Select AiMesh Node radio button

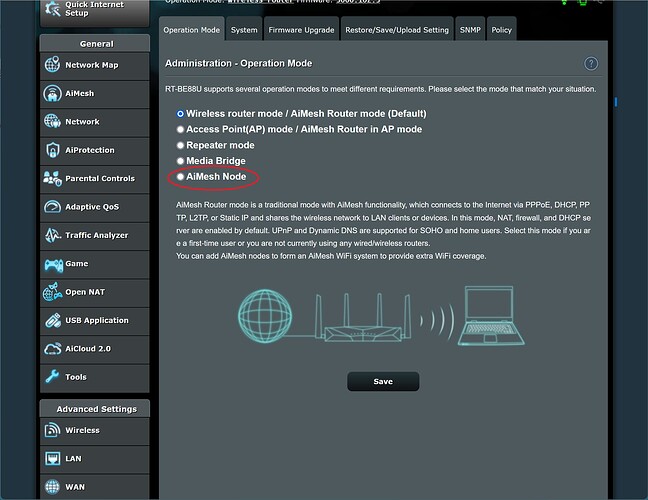pyautogui.click(x=180, y=176)
